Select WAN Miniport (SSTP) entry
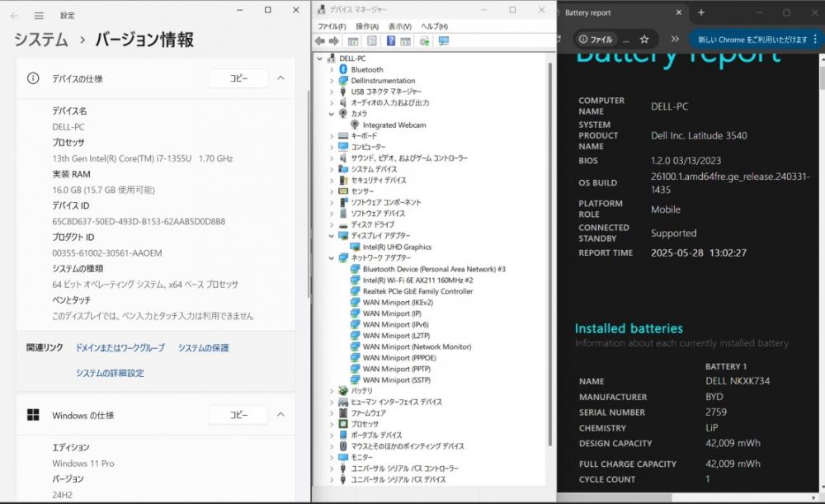The height and width of the screenshot is (504, 825). click(x=396, y=379)
